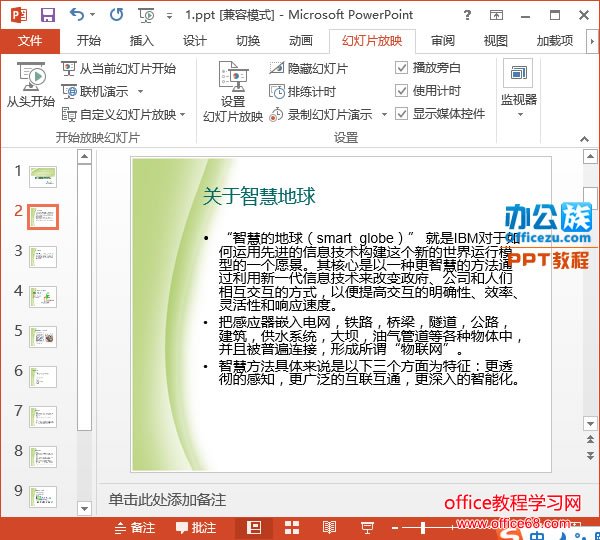The width and height of the screenshot is (600, 540).
Task: Select slide 4 thumbnail in slide panel
Action: pyautogui.click(x=43, y=293)
